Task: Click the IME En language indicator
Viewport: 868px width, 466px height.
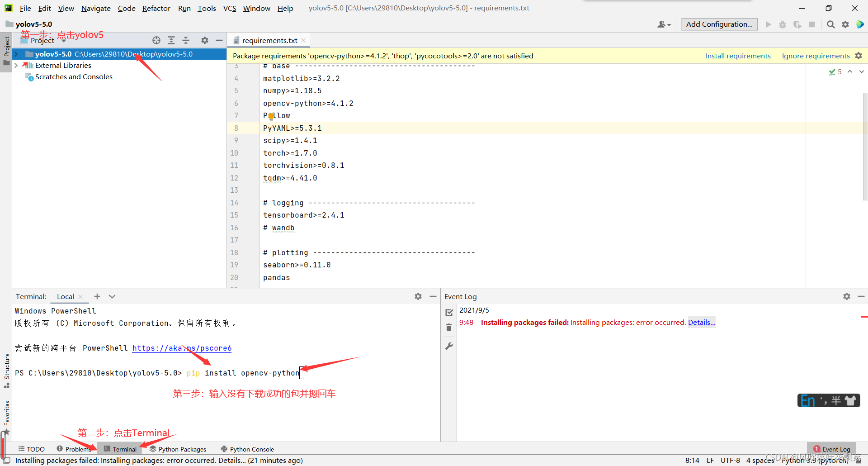Action: click(x=808, y=400)
